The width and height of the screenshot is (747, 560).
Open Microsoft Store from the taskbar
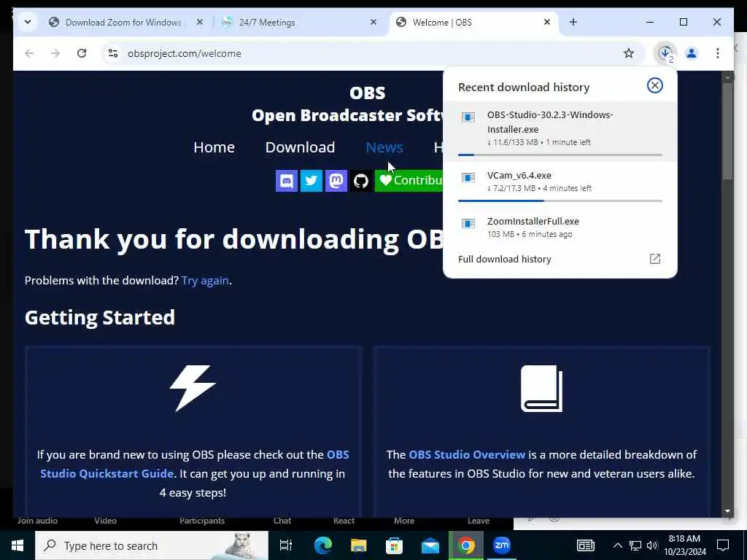pos(394,545)
